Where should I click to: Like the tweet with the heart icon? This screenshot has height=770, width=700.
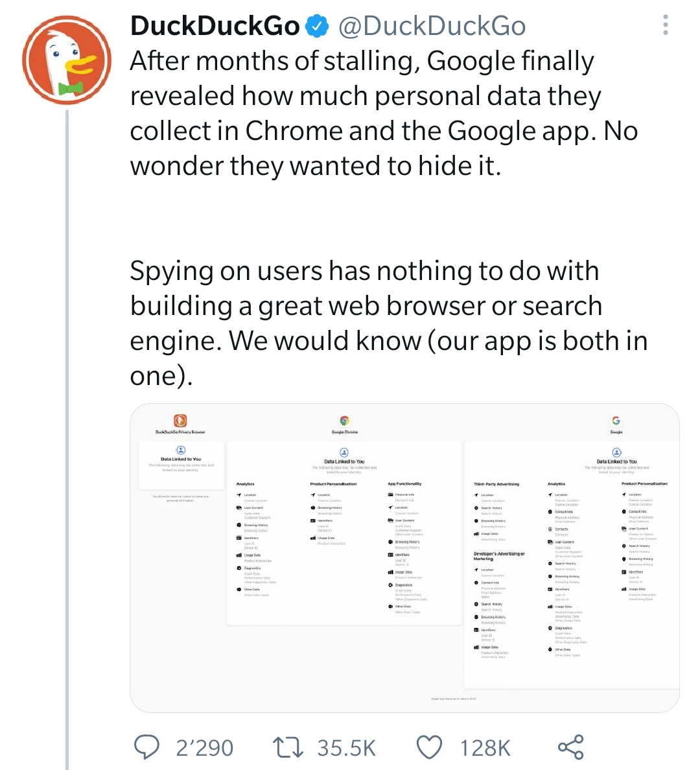click(429, 747)
